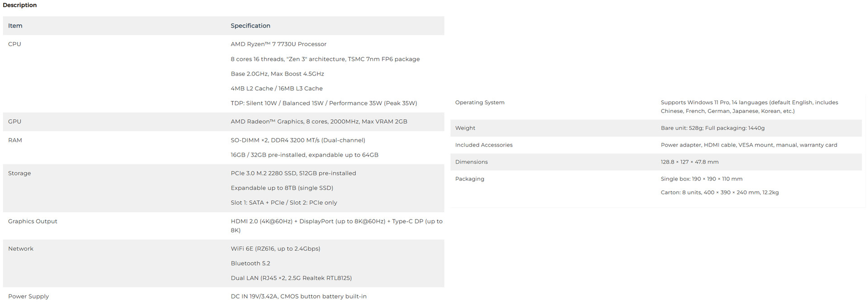Click the PCIe 3.0 M.2 2280 SSD line
Screen dimensions: 868x304
293,173
